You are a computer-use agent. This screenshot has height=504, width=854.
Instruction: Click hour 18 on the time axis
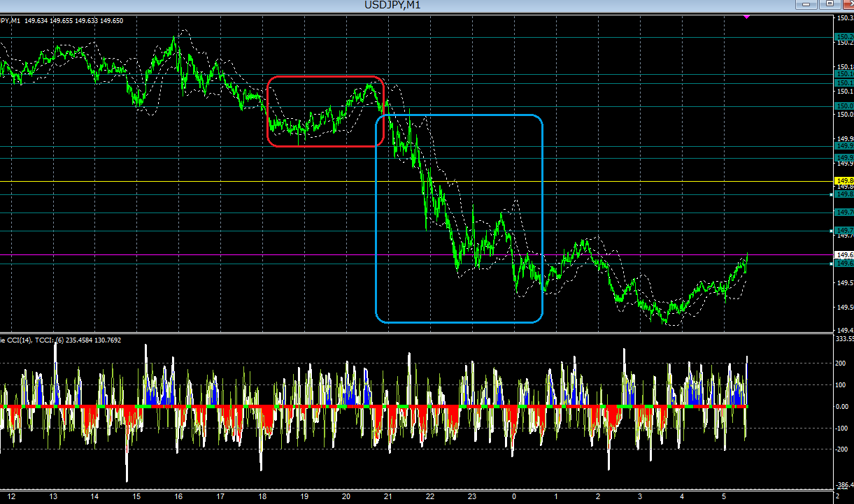[x=263, y=497]
